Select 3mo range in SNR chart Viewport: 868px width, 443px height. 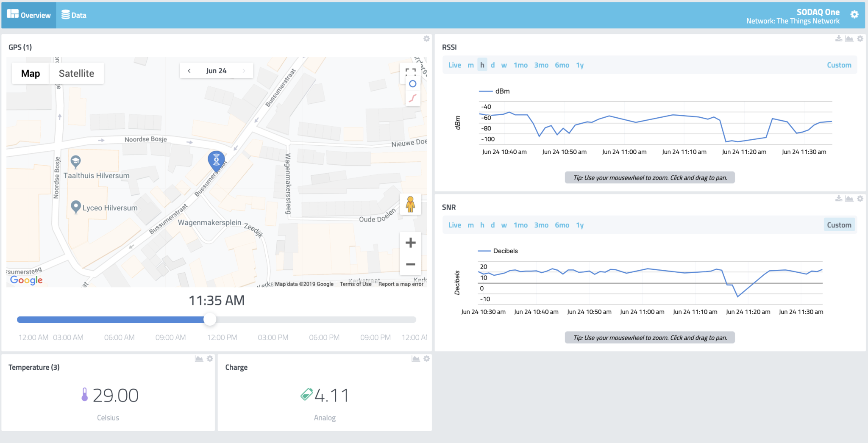tap(541, 225)
